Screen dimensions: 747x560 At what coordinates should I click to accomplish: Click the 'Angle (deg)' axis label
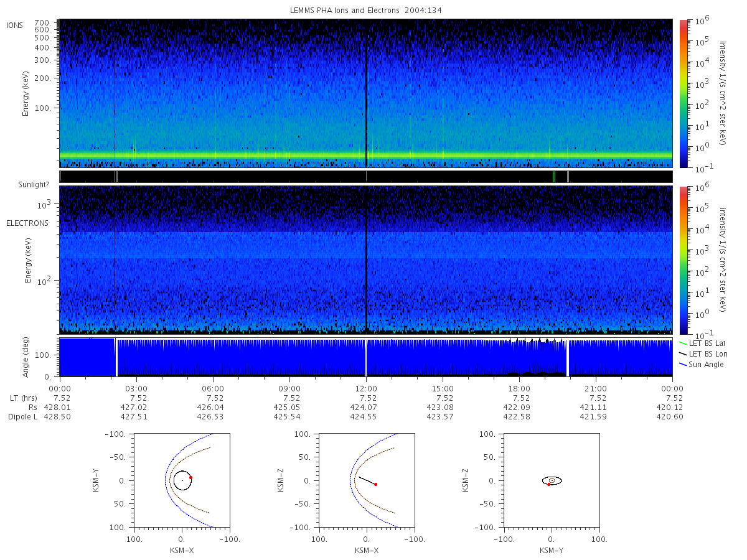[26, 358]
